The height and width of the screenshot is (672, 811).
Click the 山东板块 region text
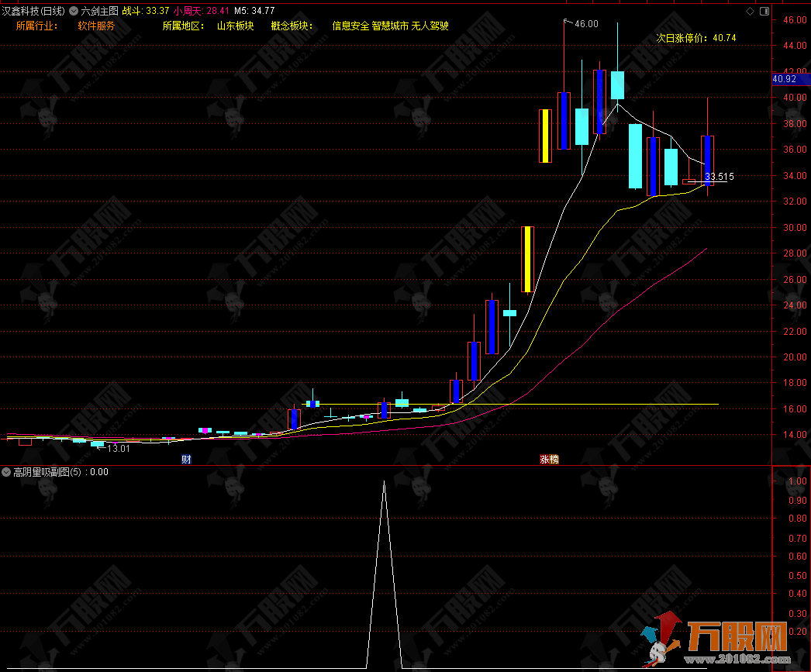[236, 26]
